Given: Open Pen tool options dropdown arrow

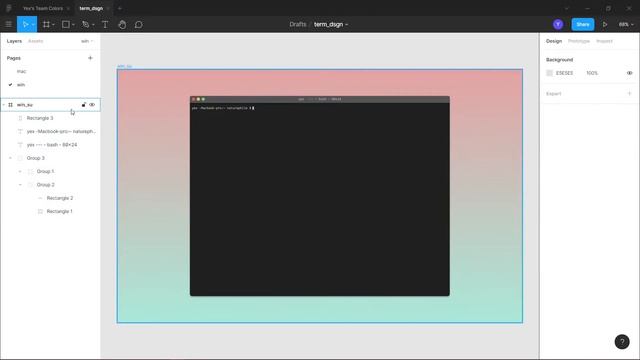Looking at the screenshot, I should point(93,24).
